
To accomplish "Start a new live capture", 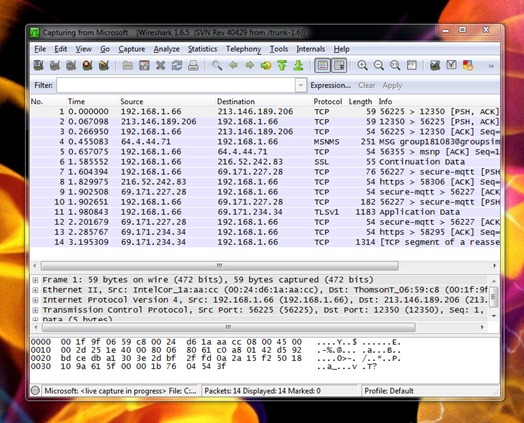I will point(71,65).
